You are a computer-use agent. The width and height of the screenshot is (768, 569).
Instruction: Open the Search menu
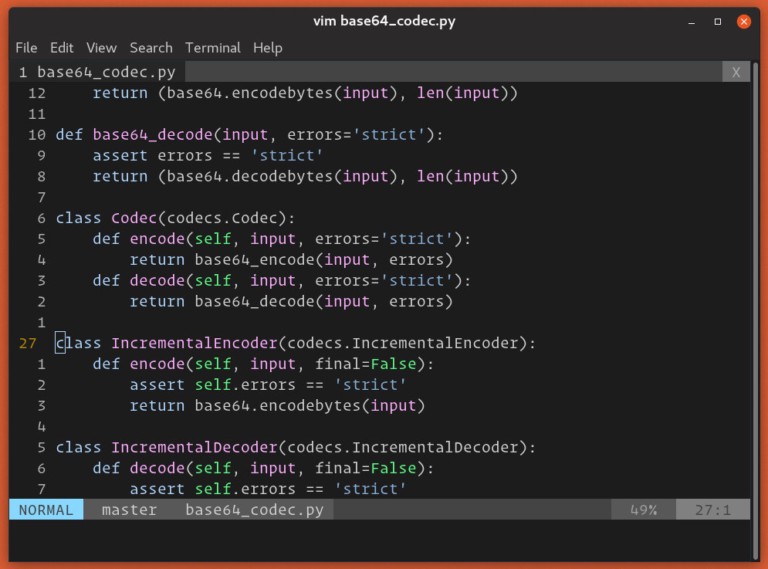(151, 47)
